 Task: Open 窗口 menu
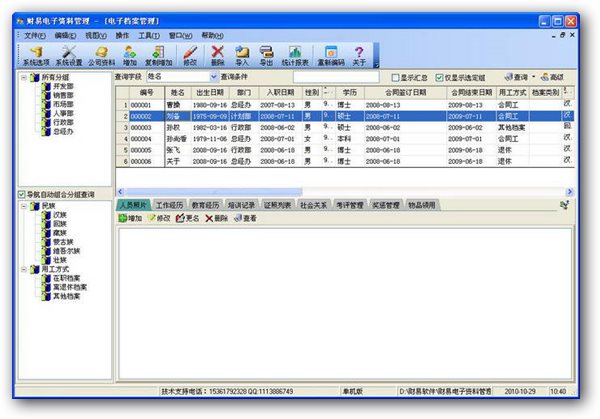pos(180,36)
